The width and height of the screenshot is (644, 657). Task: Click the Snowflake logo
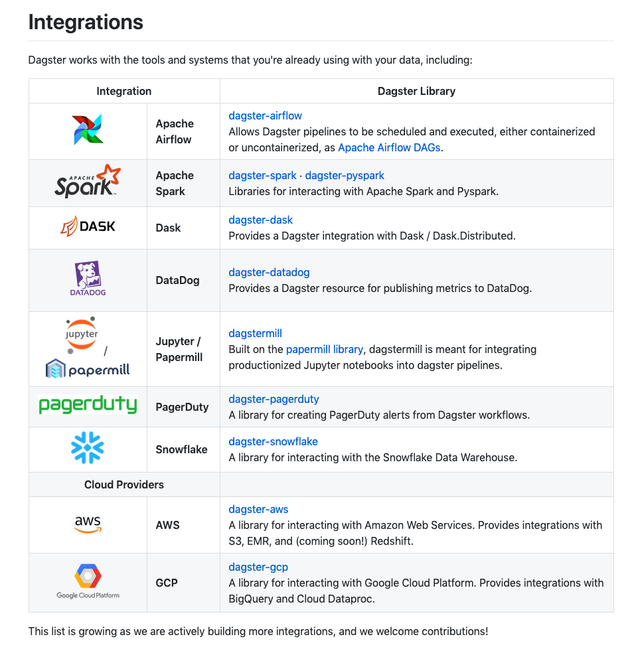tap(88, 447)
